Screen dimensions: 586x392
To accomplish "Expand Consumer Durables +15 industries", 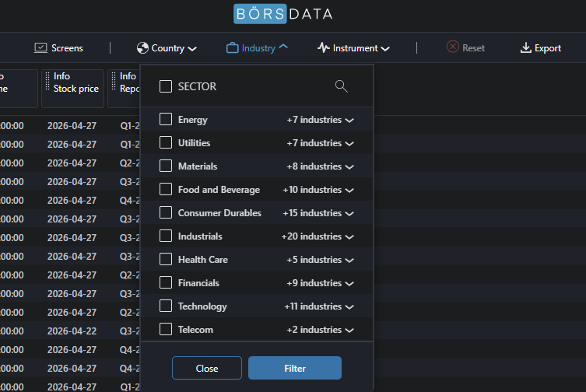I will tap(318, 213).
